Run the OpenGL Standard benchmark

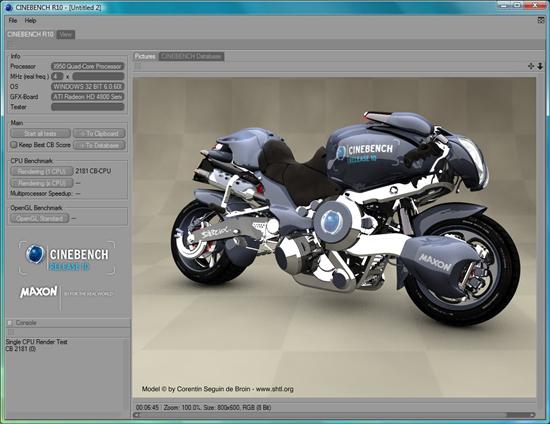tap(40, 218)
